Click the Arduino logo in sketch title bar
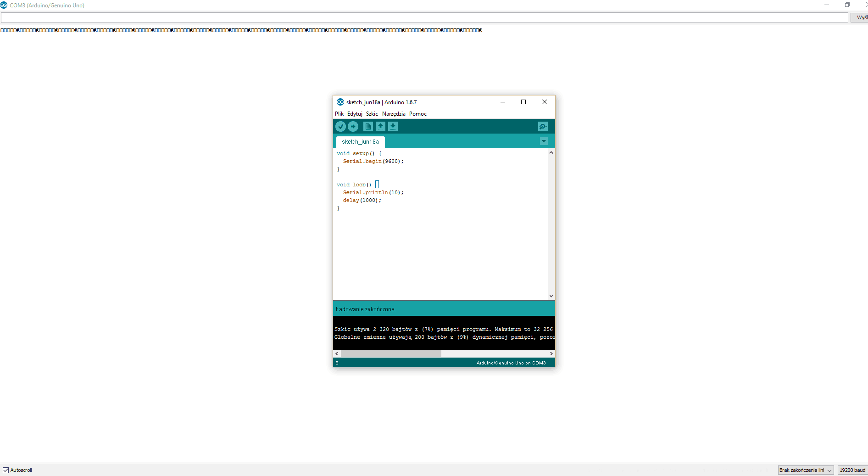 point(340,102)
